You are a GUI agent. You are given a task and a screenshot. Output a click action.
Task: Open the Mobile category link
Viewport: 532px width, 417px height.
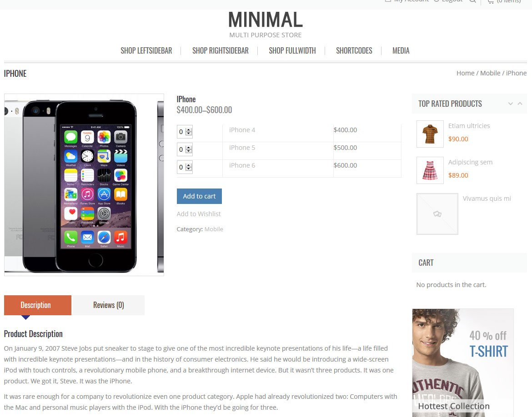(214, 229)
